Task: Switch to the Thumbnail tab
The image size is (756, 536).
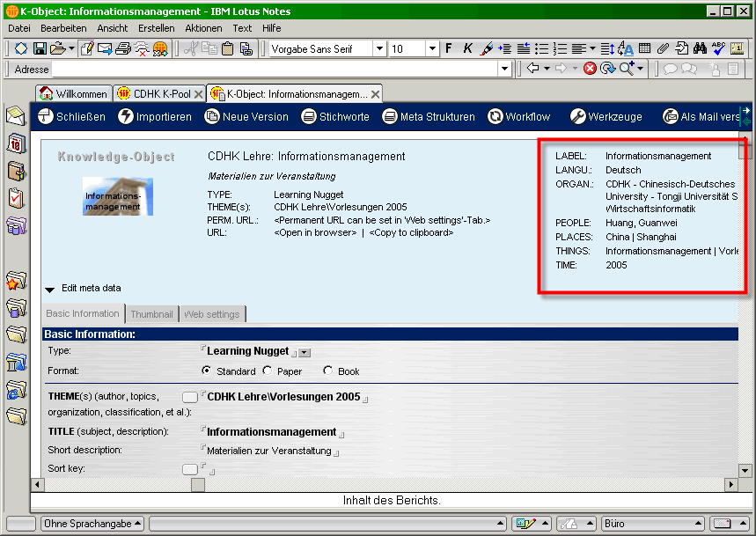Action: 152,314
